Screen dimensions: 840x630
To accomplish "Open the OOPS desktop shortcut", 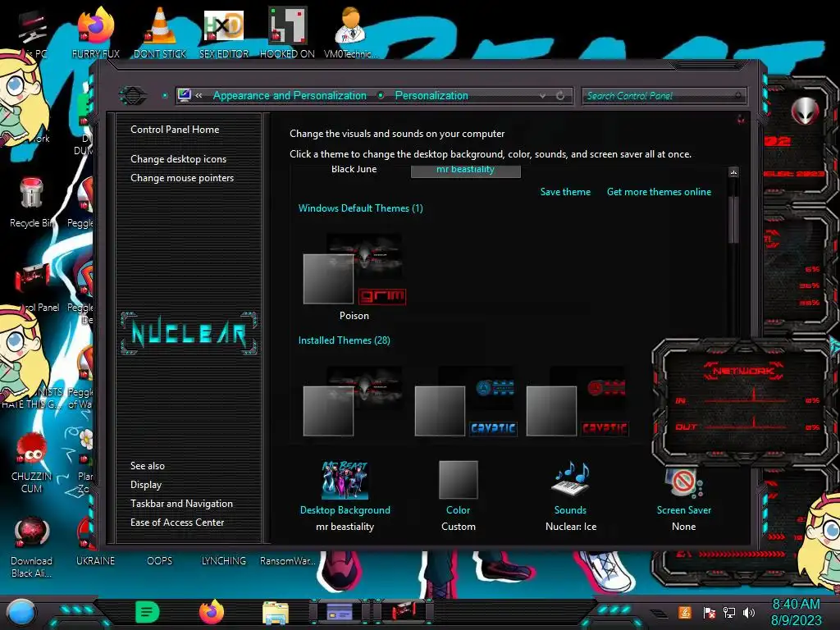I will pyautogui.click(x=160, y=560).
